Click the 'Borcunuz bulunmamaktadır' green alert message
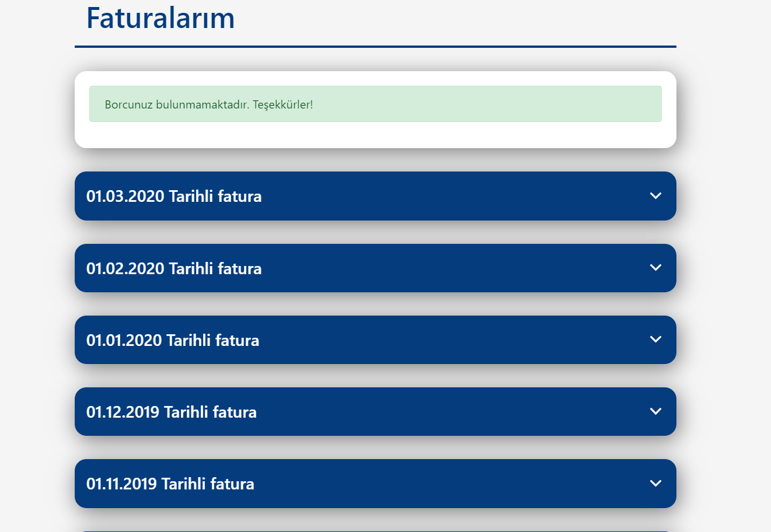 point(375,104)
